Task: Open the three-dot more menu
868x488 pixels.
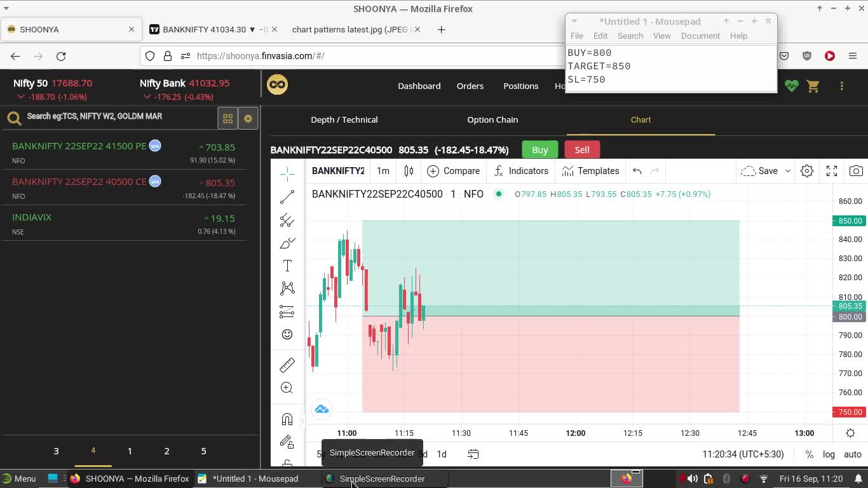Action: tap(841, 86)
